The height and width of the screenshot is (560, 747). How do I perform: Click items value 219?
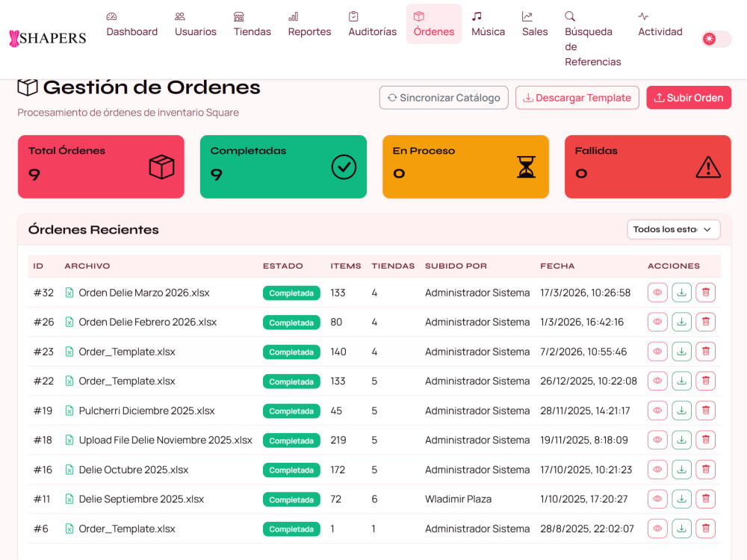click(x=338, y=441)
